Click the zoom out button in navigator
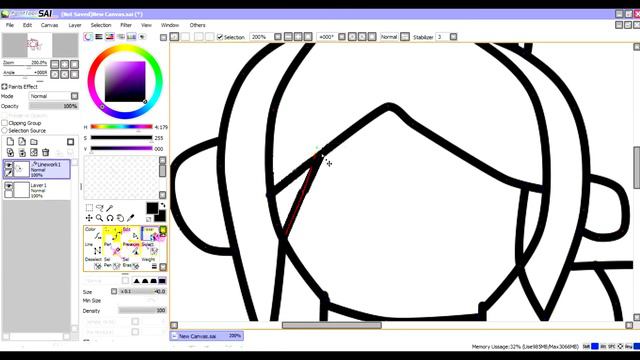This screenshot has height=360, width=640. (55, 64)
